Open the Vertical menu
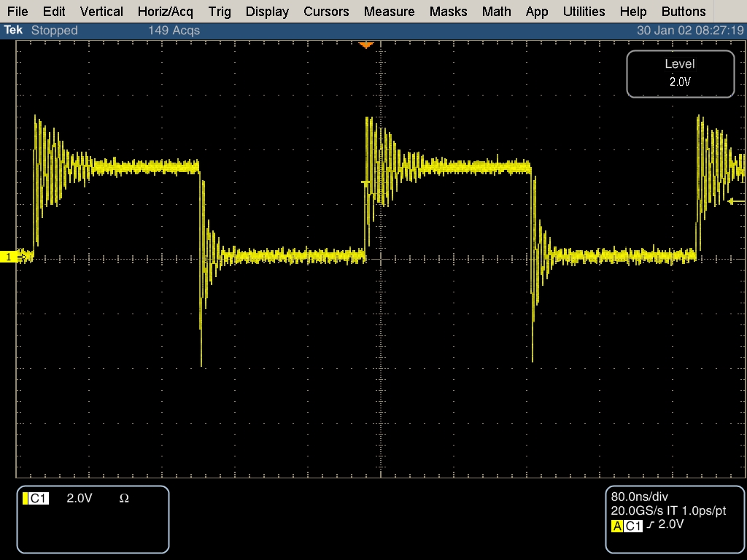This screenshot has height=560, width=747. click(101, 12)
